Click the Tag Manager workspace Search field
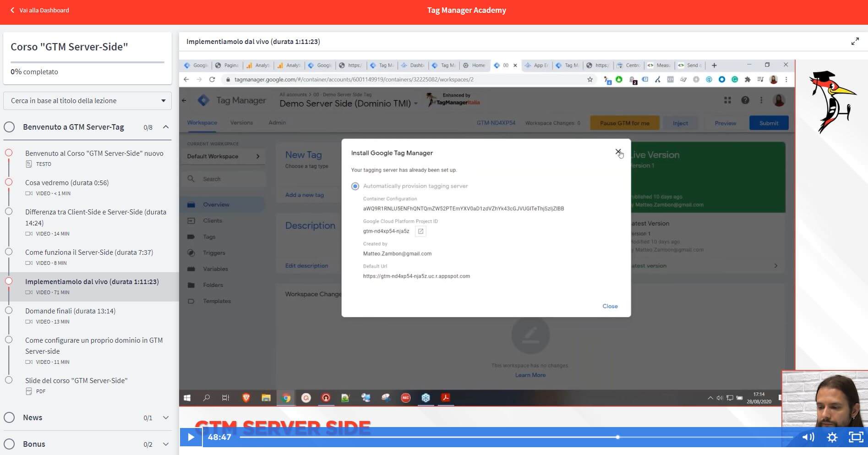 224,179
